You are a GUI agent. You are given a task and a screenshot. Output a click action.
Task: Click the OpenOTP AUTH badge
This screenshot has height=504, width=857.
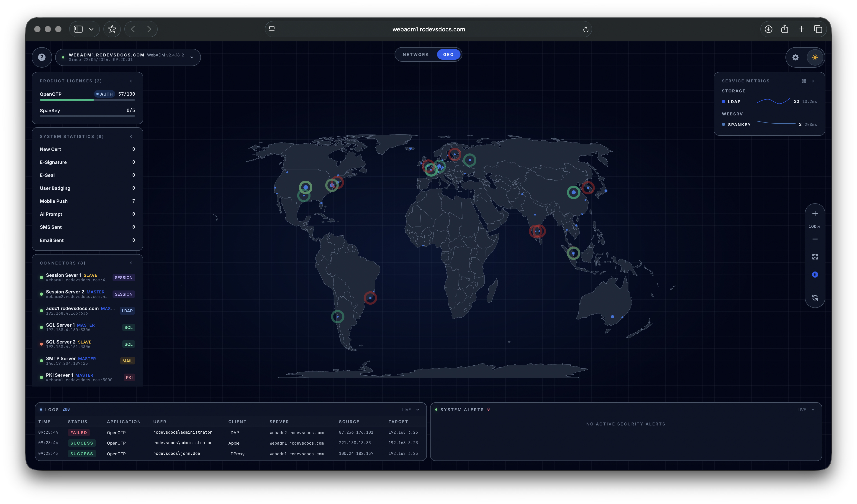pos(104,94)
